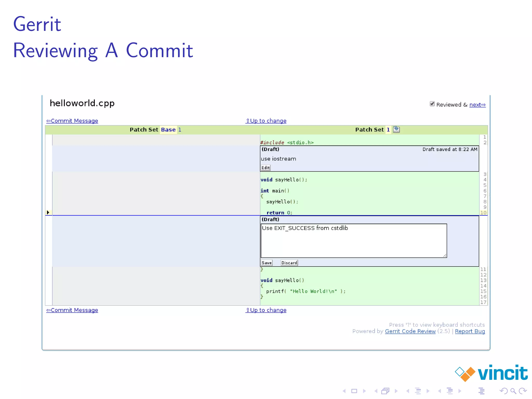
Task: Click the 'Draft saved at 8:22 AM' text
Action: [450, 149]
